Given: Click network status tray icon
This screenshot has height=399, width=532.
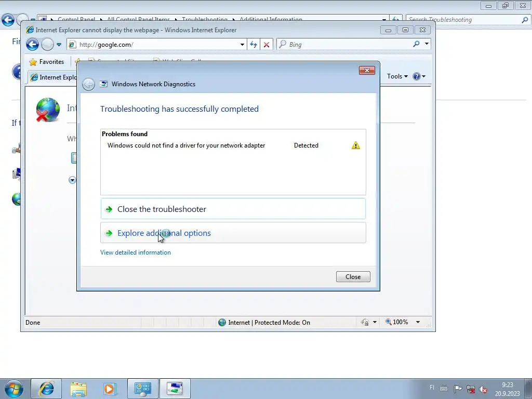Looking at the screenshot, I should 471,389.
